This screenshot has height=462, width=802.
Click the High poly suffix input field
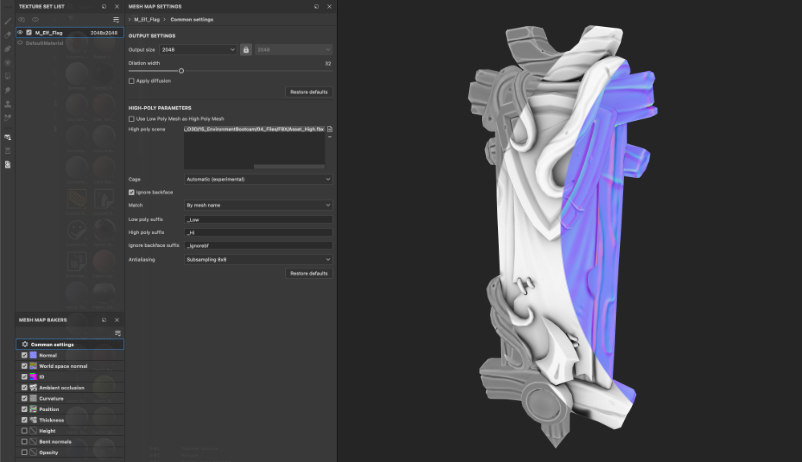tap(258, 232)
